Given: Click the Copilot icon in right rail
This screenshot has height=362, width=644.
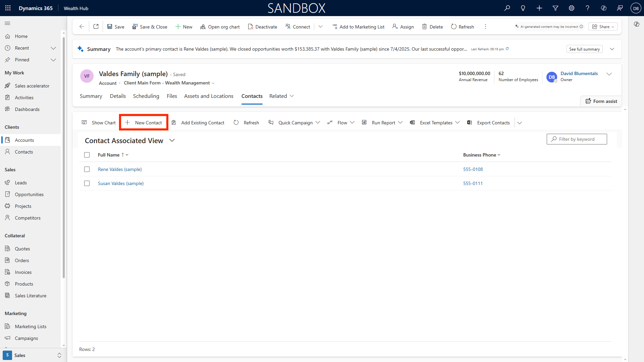Looking at the screenshot, I should coord(636,24).
